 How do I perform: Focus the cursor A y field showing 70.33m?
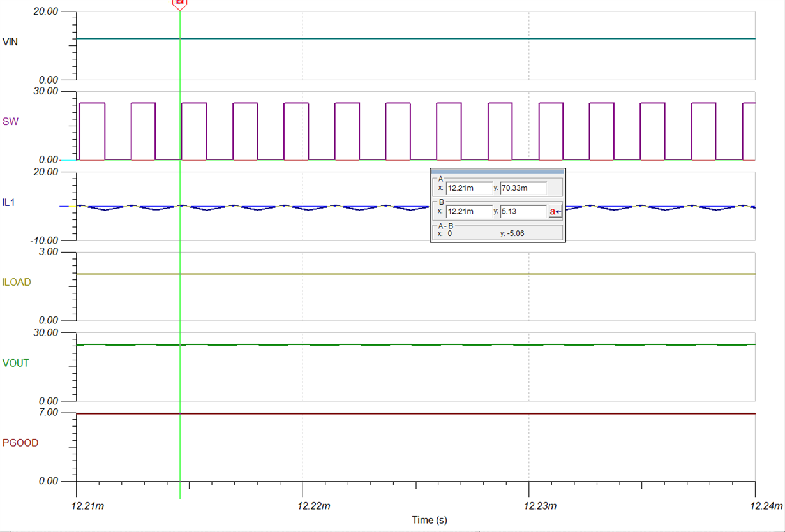click(523, 188)
